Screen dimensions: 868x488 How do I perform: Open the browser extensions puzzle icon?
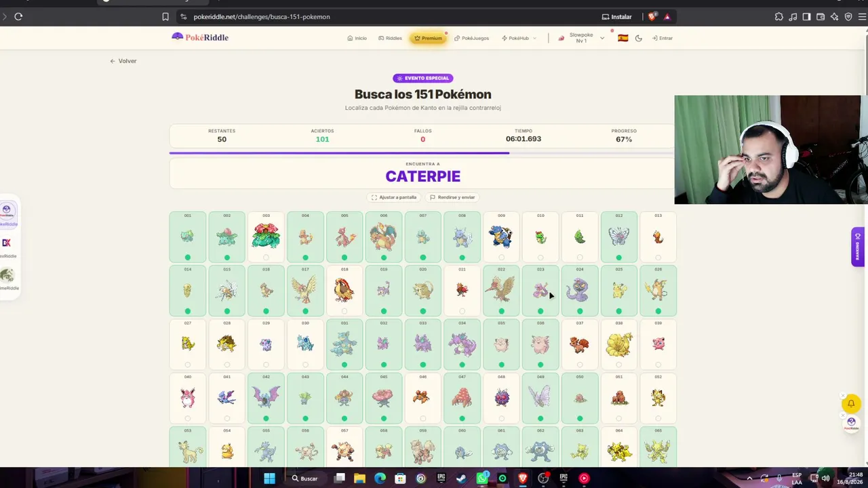pos(778,16)
